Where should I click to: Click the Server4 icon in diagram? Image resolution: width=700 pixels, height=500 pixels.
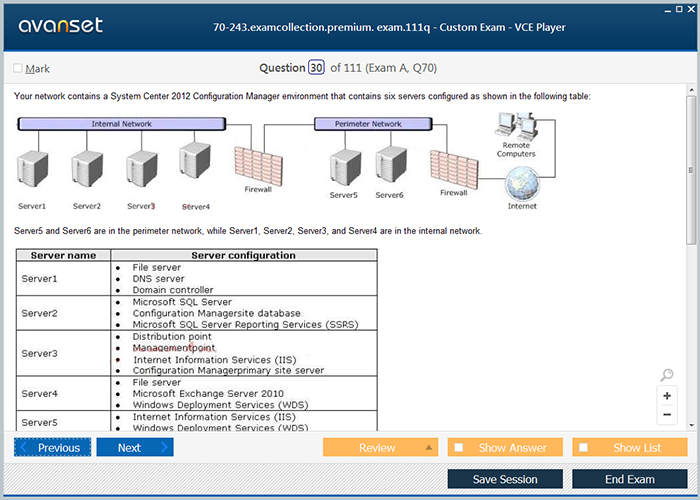[x=195, y=160]
